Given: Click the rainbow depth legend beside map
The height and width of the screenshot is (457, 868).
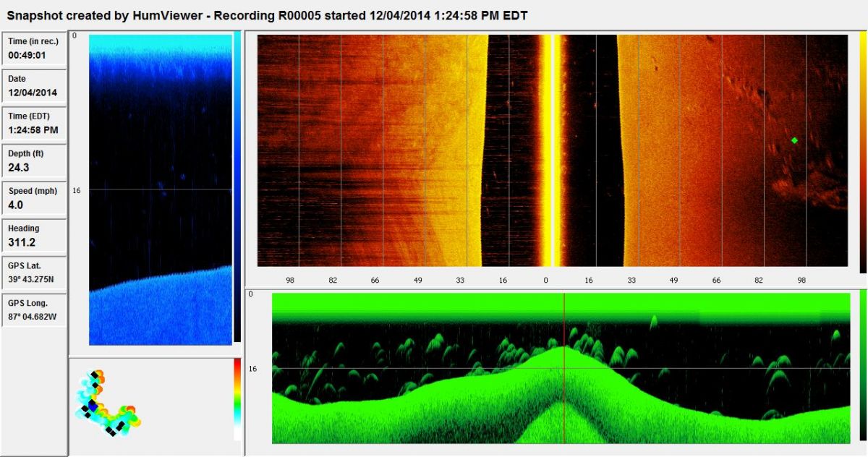Looking at the screenshot, I should 237,399.
